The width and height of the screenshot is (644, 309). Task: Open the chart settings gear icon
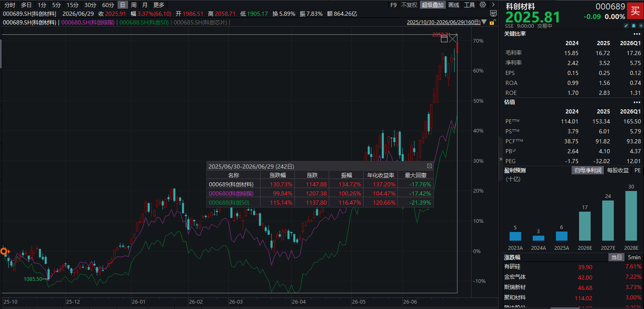pos(483,5)
